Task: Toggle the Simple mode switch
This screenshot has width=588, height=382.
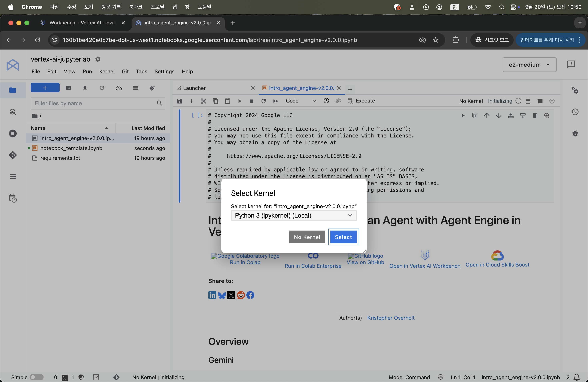Action: click(x=36, y=377)
